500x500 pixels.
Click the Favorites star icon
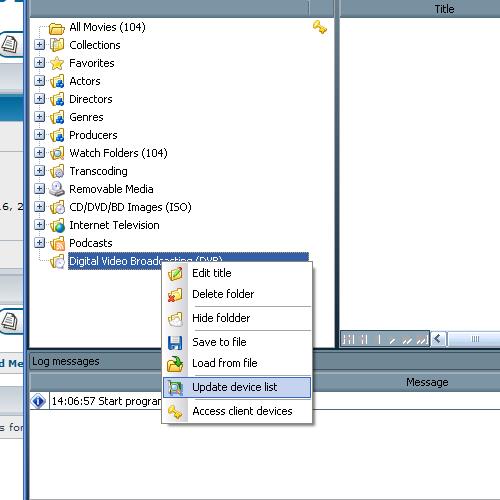click(57, 63)
